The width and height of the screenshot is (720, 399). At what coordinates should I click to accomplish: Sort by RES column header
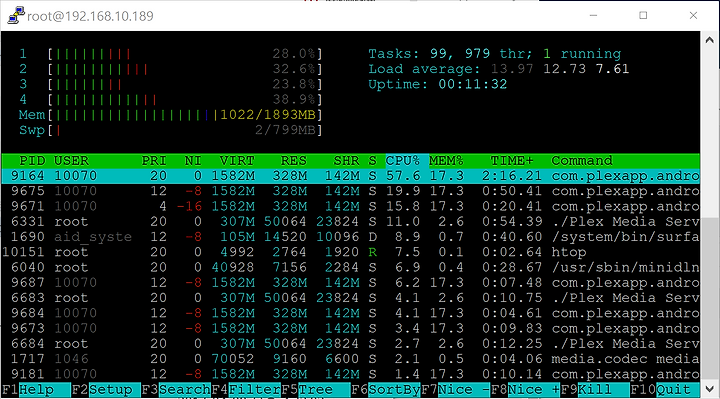pyautogui.click(x=294, y=161)
